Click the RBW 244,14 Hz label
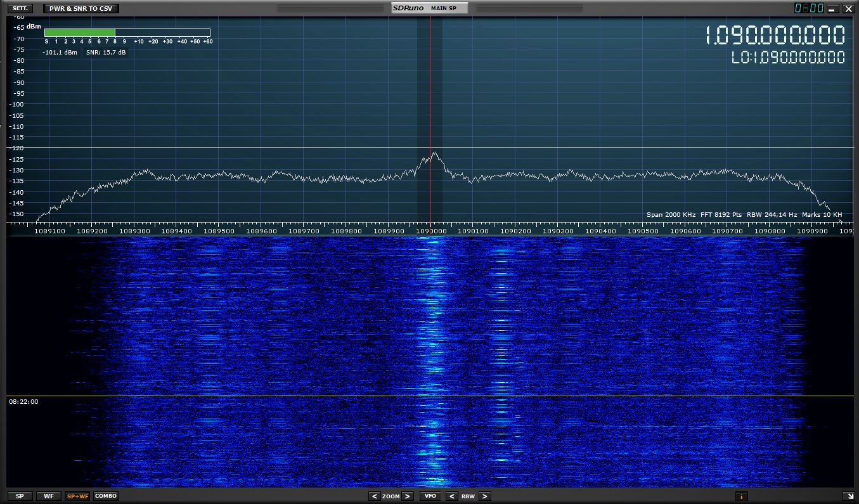This screenshot has height=504, width=859. (772, 215)
